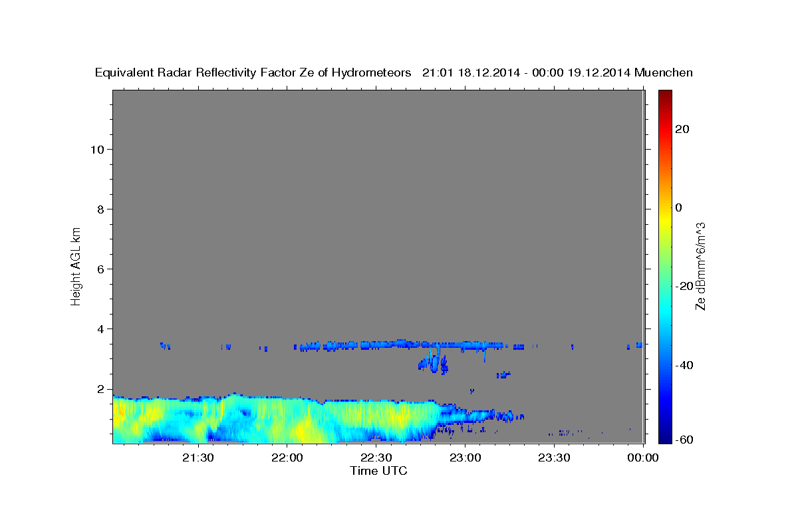
Task: Click the 'Muenchen' location in the title
Action: (x=664, y=73)
